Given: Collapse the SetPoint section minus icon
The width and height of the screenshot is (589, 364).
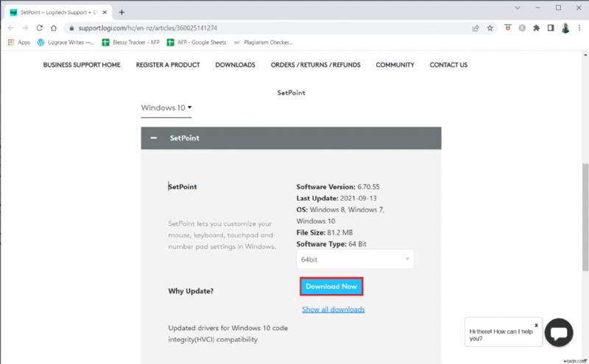Looking at the screenshot, I should point(154,138).
